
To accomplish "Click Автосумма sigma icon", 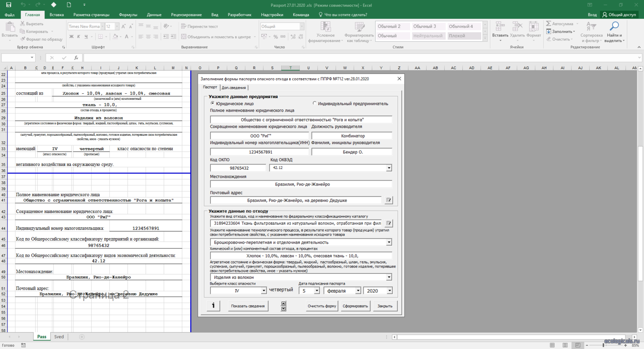I will coord(549,24).
